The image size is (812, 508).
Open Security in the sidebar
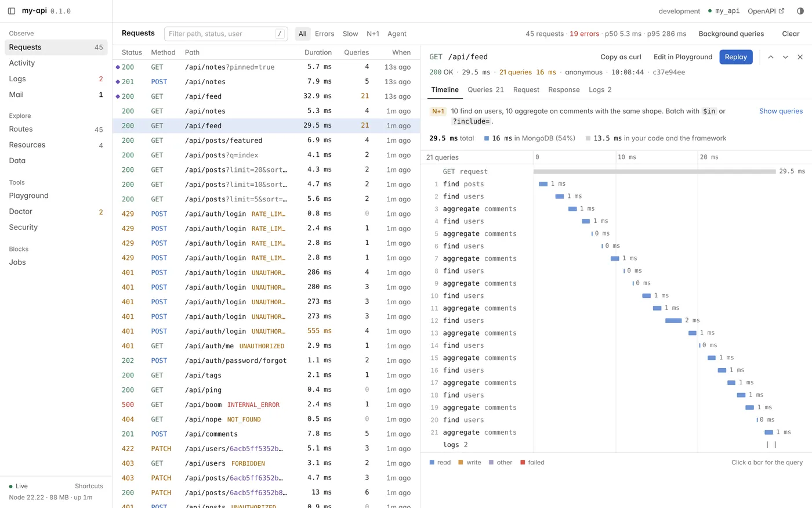click(x=56, y=227)
